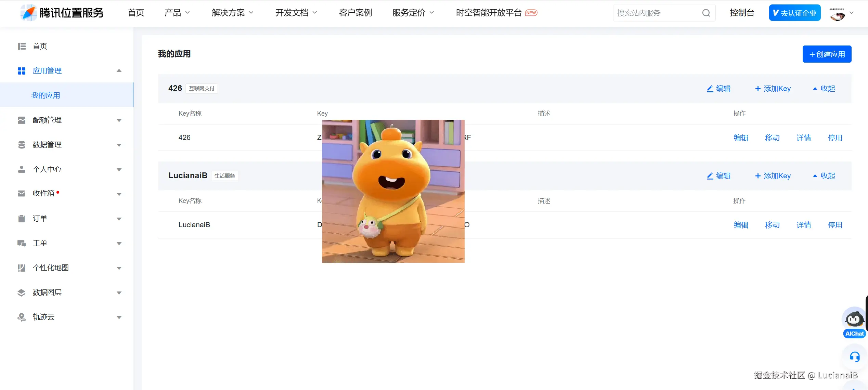868x390 pixels.
Task: Select the 数据管理 sidebar icon
Action: [21, 144]
